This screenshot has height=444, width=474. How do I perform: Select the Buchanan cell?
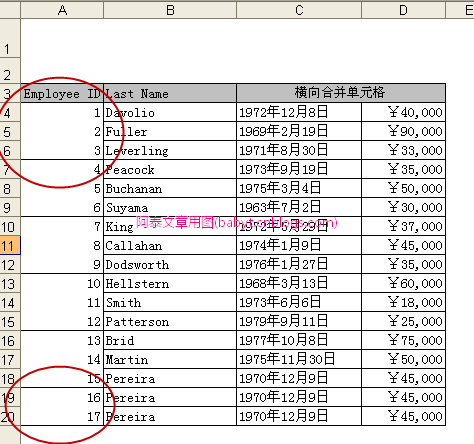tap(170, 188)
